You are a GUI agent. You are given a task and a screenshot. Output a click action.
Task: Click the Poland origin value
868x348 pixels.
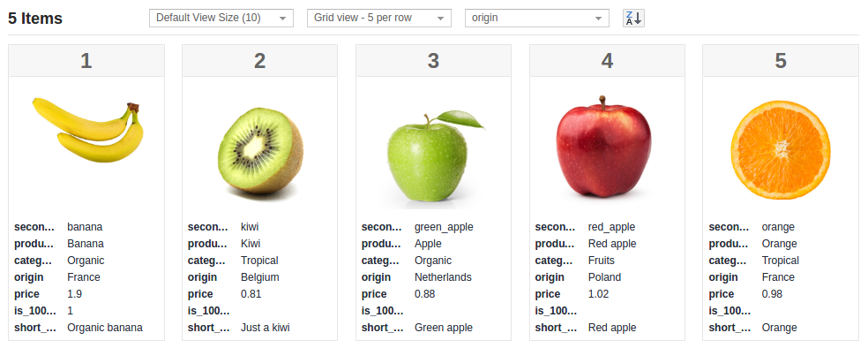[x=604, y=277]
